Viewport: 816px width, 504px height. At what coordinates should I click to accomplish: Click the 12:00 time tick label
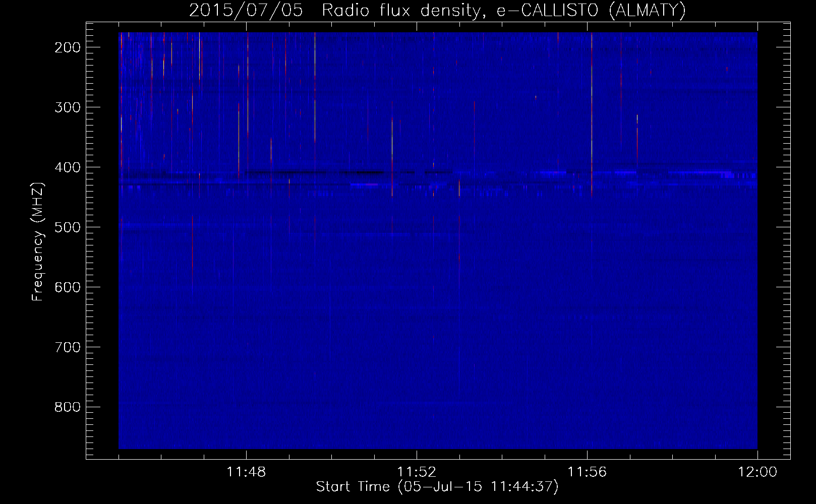tap(757, 472)
